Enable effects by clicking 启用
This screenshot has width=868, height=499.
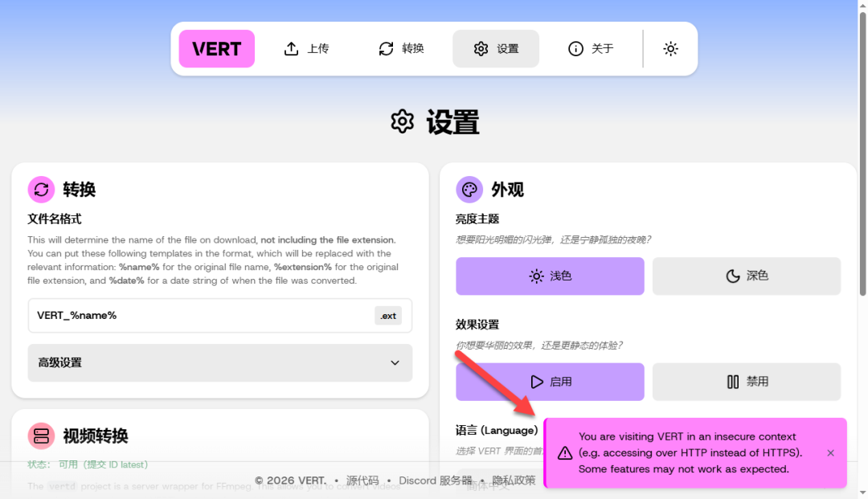[550, 382]
